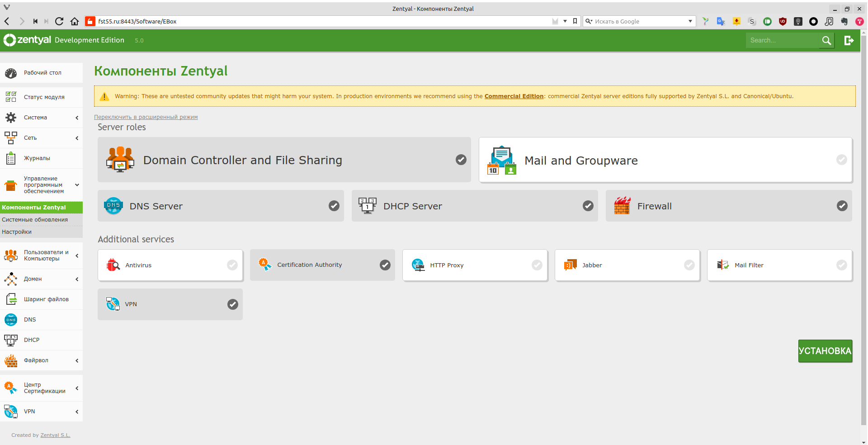868x445 pixels.
Task: Click the Zentyal Search input field
Action: (783, 40)
